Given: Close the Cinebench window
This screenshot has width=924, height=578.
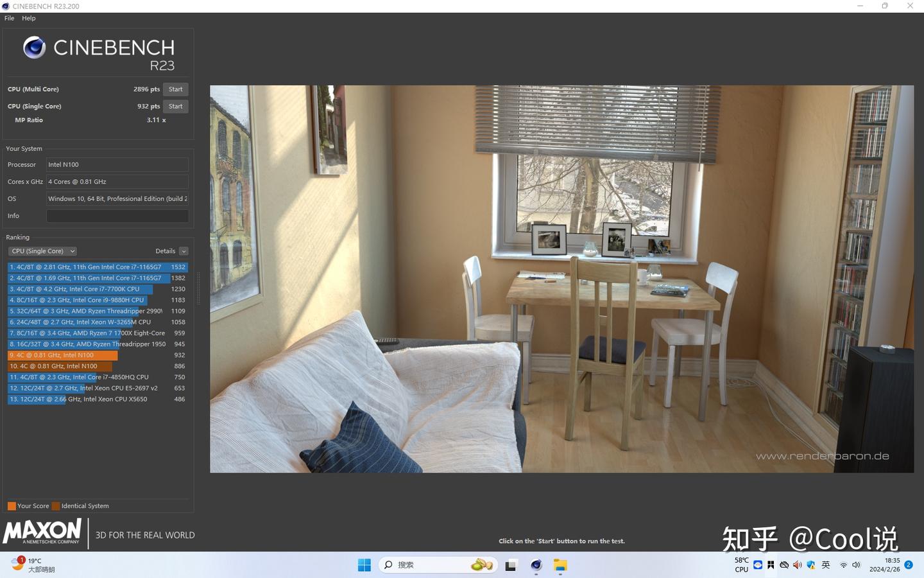Looking at the screenshot, I should [x=910, y=6].
